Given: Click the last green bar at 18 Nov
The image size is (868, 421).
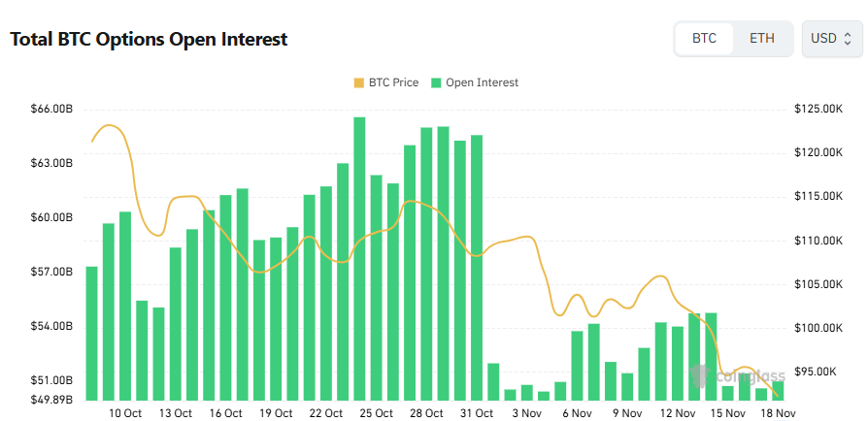Looking at the screenshot, I should click(777, 391).
